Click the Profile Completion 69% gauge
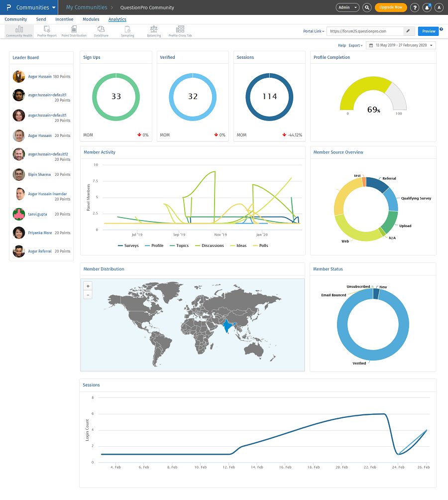The width and height of the screenshot is (448, 500). point(373,93)
